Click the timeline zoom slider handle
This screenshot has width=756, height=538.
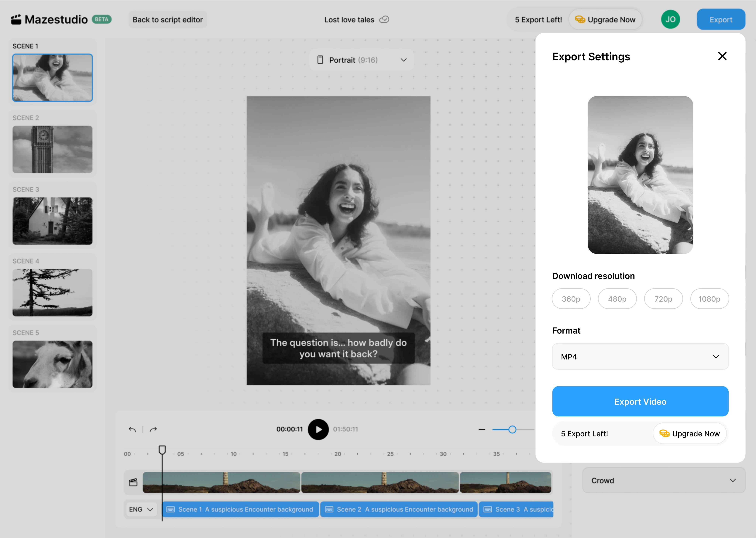tap(512, 429)
